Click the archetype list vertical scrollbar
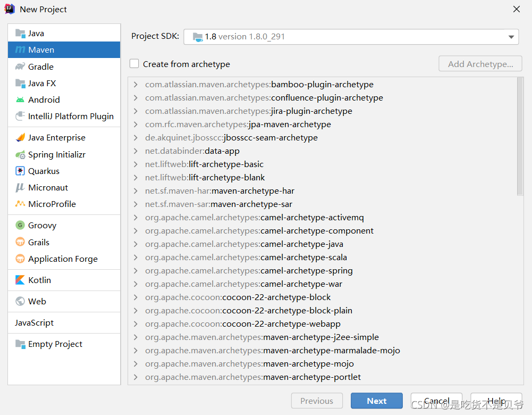The width and height of the screenshot is (532, 415). pos(520,137)
